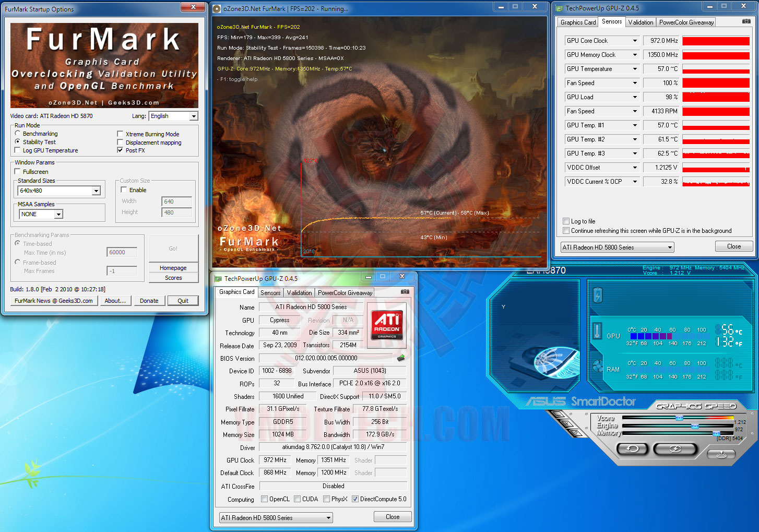Open PowerColor Giveaway tab in Sensors window
This screenshot has height=532, width=759.
tap(686, 22)
